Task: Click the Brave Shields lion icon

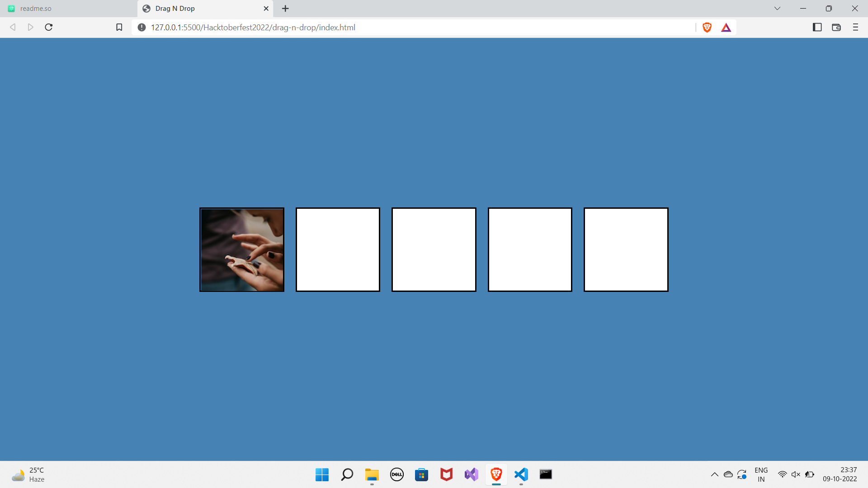Action: coord(707,28)
